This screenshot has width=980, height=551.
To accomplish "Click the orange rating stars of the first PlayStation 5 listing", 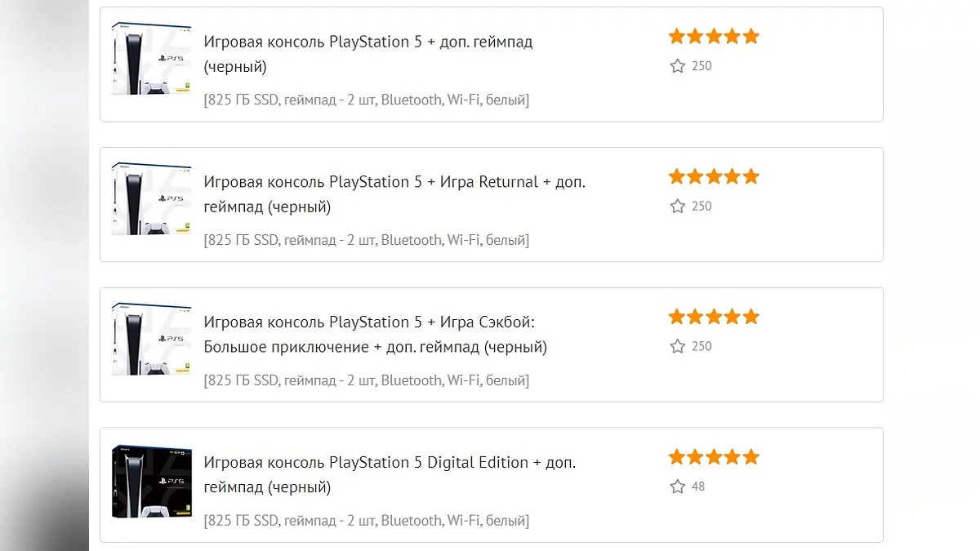I will [714, 37].
